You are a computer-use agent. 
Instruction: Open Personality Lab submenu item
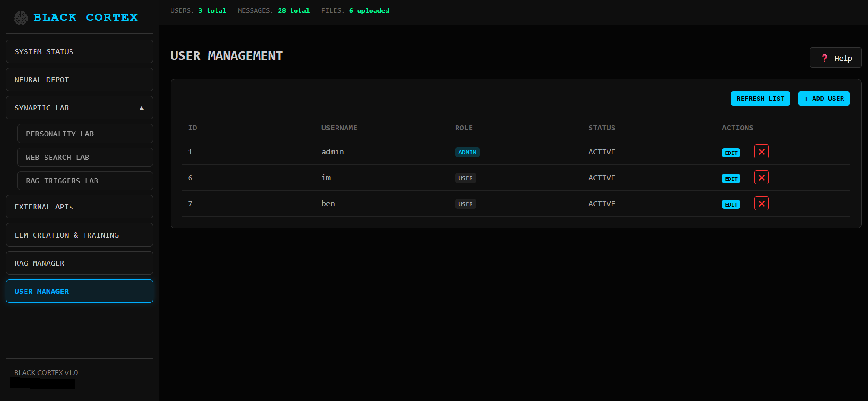coord(85,134)
